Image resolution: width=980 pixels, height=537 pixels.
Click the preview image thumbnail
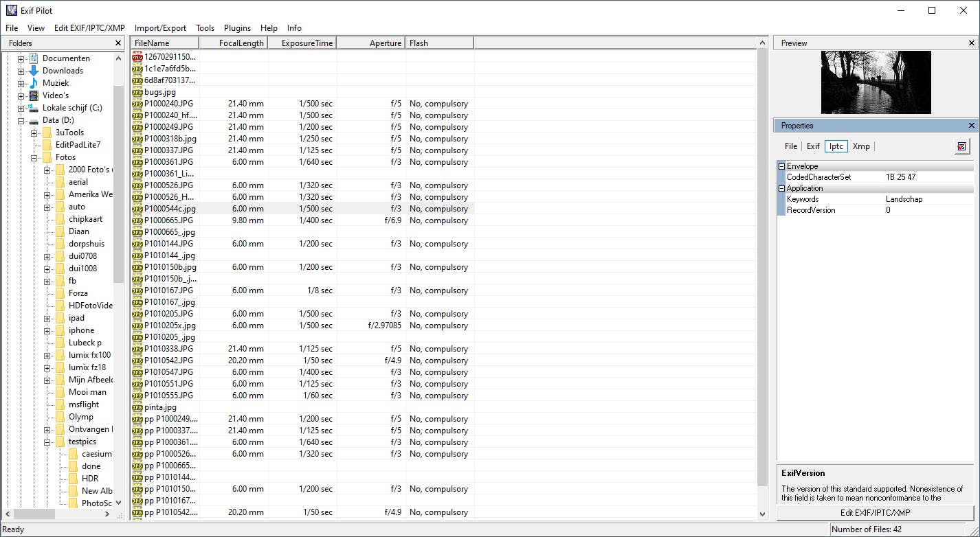(876, 82)
